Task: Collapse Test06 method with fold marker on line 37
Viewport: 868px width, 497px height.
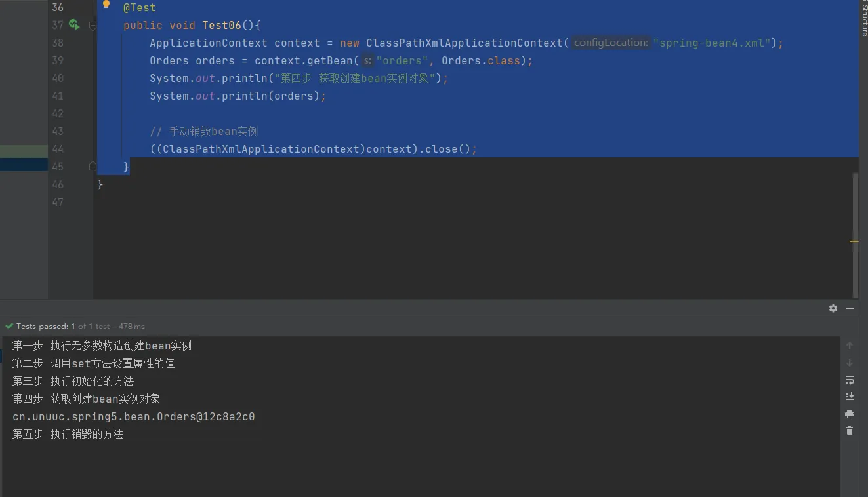Action: (93, 25)
